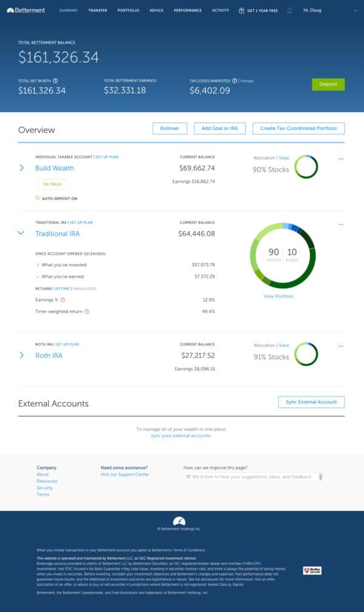364x612 pixels.
Task: Click Traditional IRA large allocation donut
Action: pos(283,255)
